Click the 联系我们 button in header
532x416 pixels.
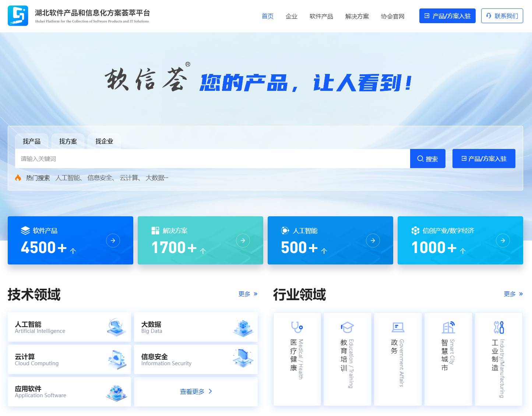tap(502, 16)
